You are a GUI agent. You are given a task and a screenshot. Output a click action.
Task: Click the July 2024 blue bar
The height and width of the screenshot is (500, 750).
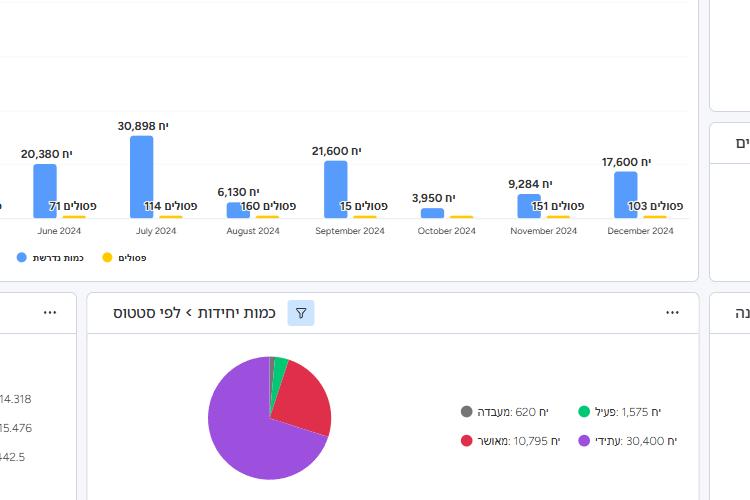142,177
